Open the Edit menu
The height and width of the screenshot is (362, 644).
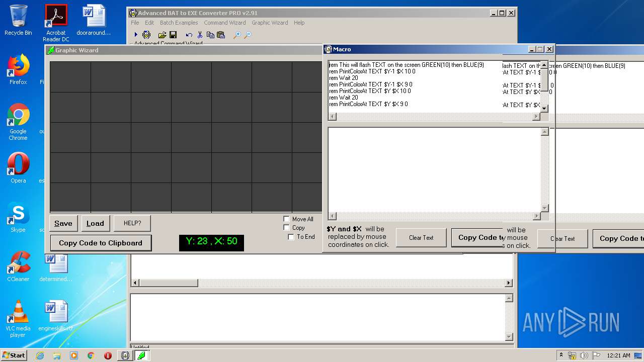click(149, 23)
